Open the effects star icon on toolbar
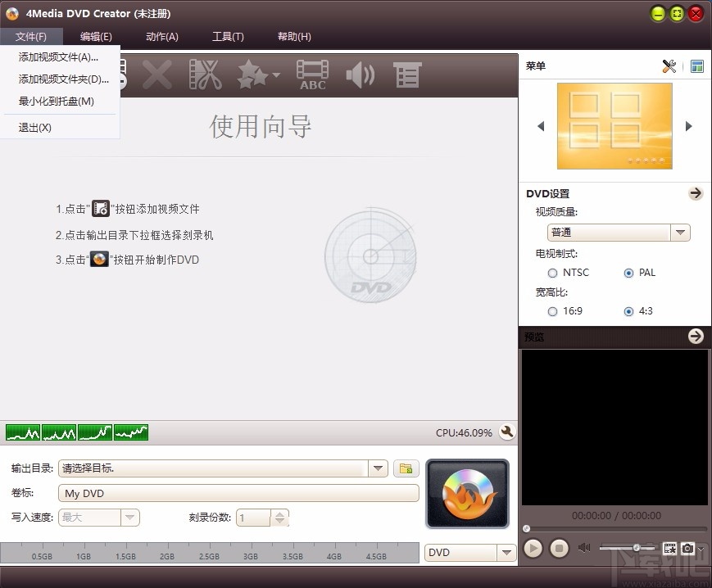712x588 pixels. click(252, 74)
